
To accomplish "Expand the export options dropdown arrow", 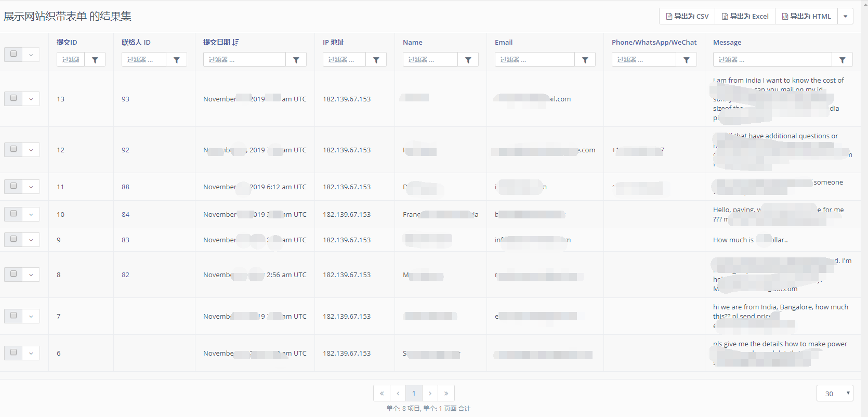I will point(846,16).
